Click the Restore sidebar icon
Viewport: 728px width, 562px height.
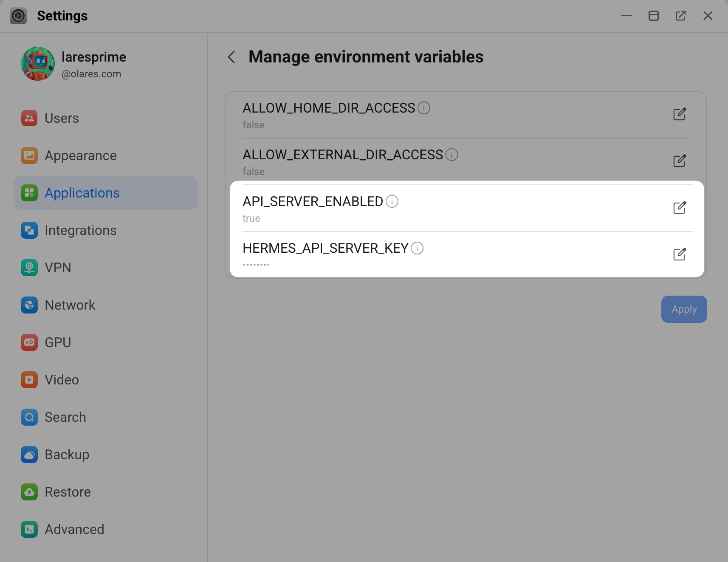29,492
